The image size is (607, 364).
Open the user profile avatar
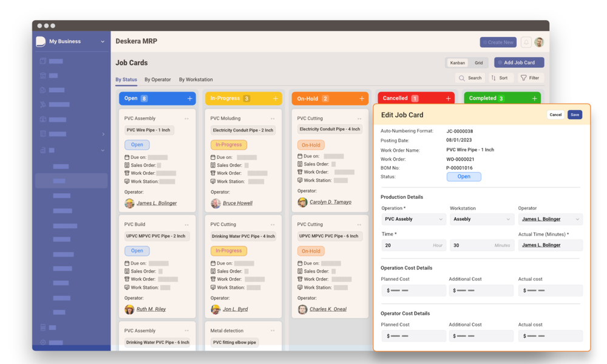539,42
